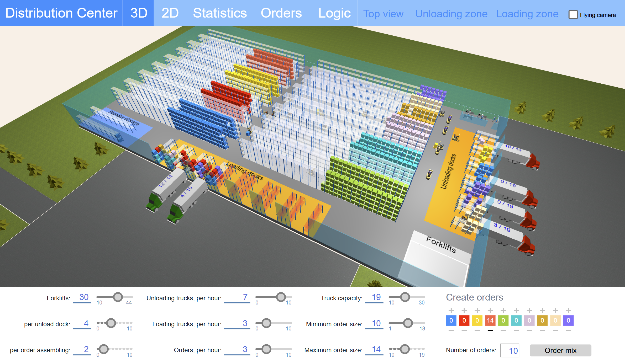Enable the Flying camera checkbox
Viewport: 625px width, 364px height.
pos(573,15)
